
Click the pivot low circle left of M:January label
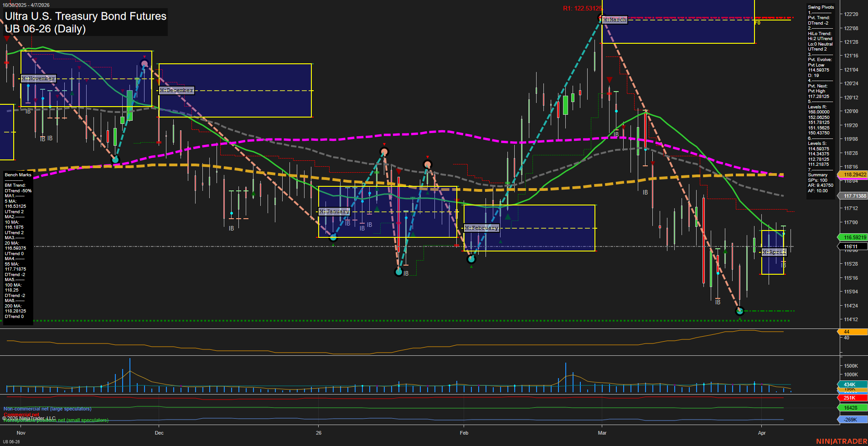click(333, 237)
